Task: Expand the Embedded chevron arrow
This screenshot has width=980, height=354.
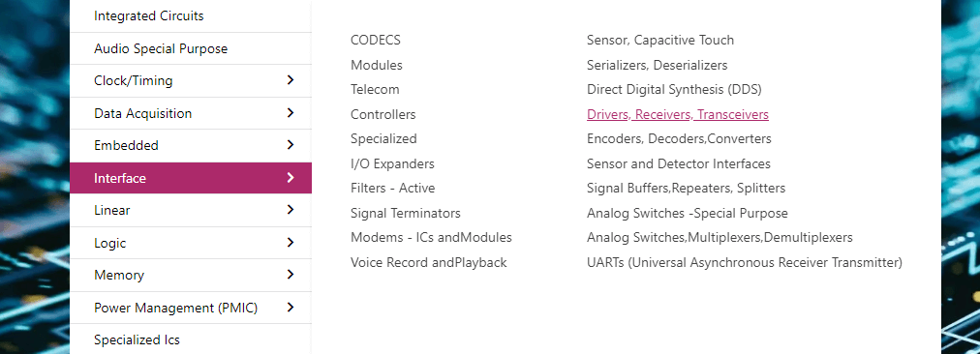Action: pos(290,145)
